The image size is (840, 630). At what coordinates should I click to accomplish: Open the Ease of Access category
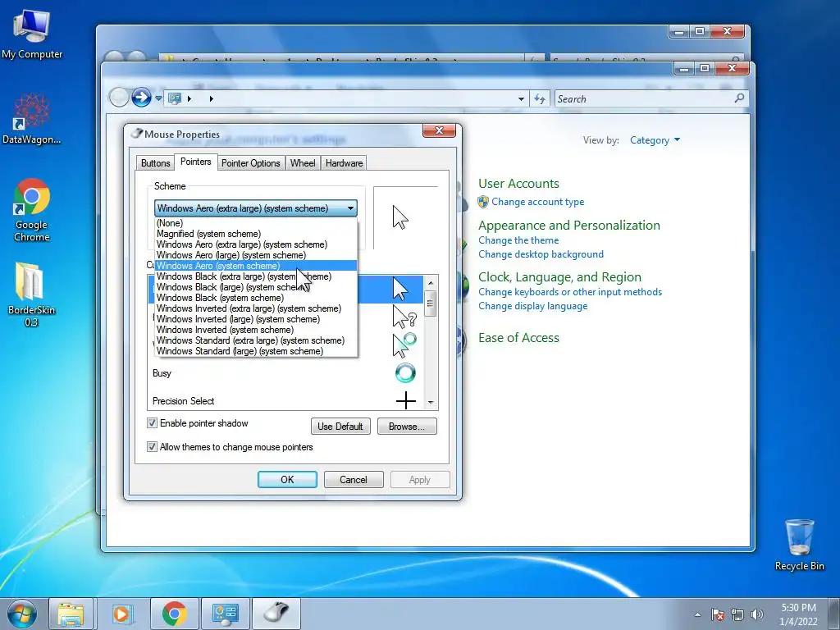[518, 338]
